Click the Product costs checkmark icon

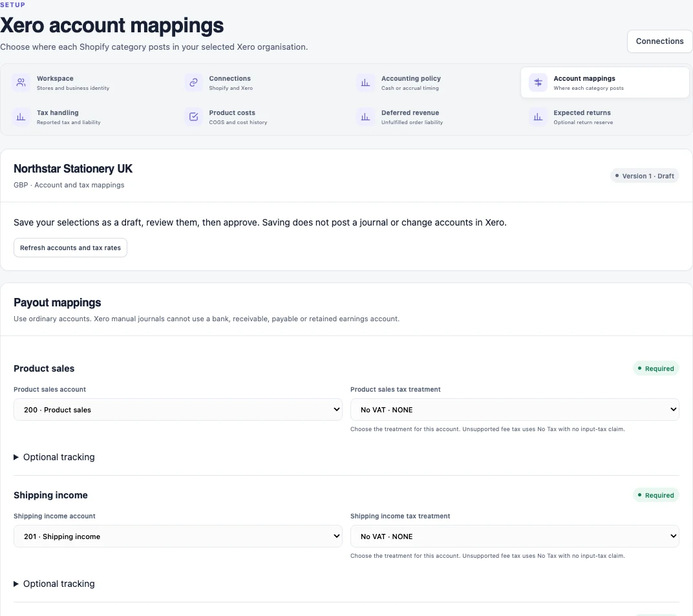click(x=193, y=117)
